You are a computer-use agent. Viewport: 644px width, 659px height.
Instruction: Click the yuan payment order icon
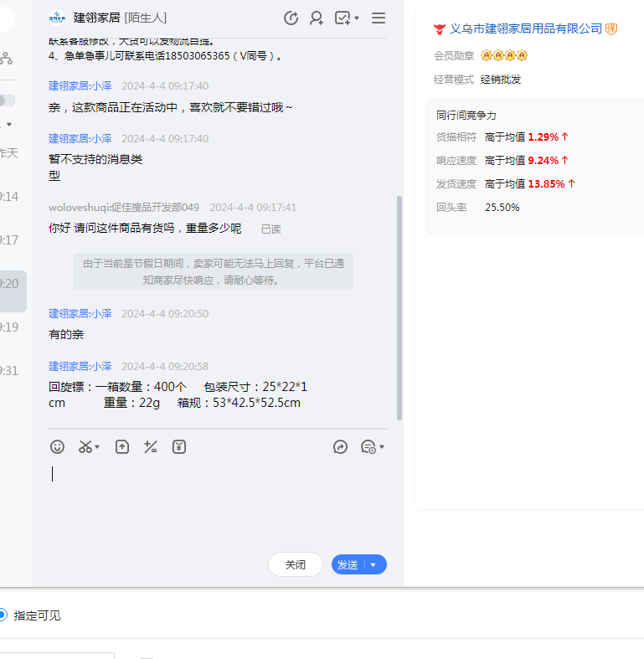click(179, 447)
